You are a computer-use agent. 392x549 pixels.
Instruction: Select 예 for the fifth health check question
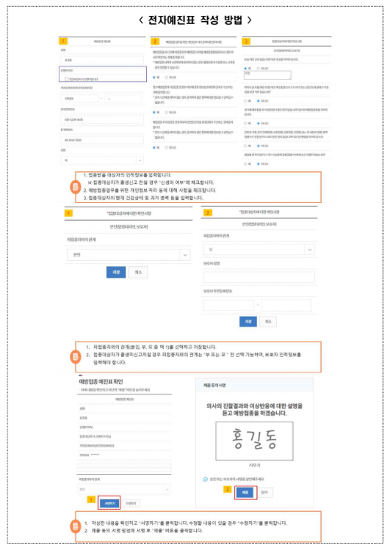(246, 164)
